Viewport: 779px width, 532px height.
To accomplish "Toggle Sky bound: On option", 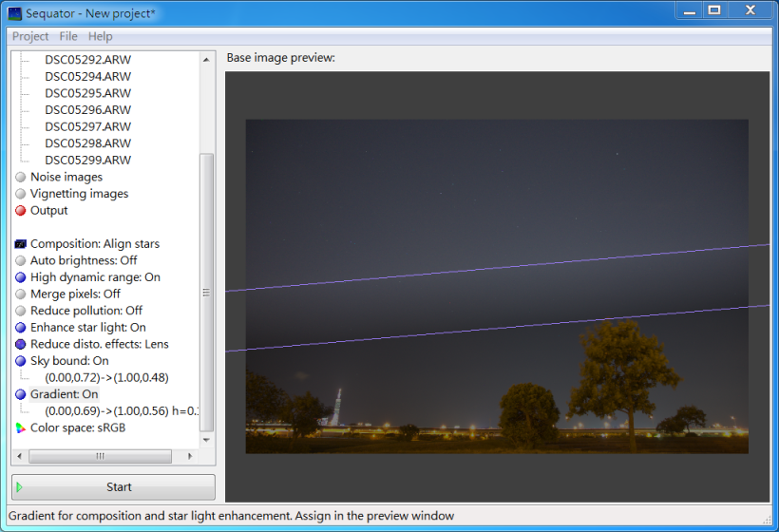I will (69, 361).
